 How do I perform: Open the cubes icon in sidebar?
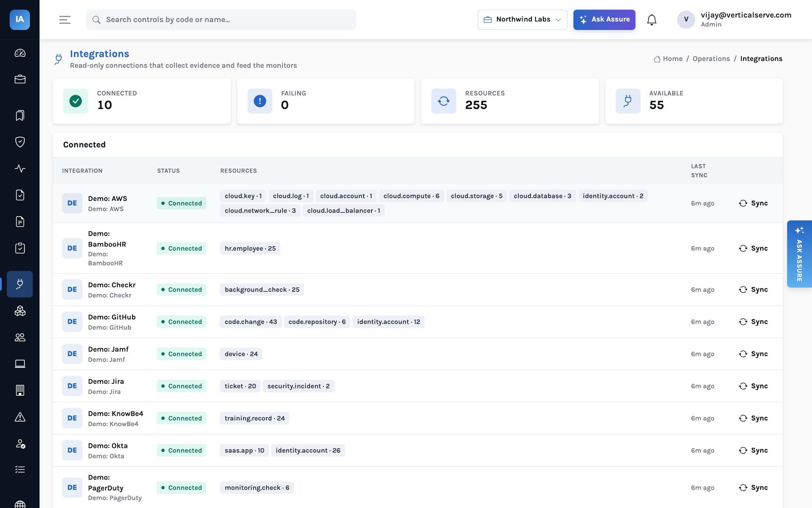click(20, 311)
